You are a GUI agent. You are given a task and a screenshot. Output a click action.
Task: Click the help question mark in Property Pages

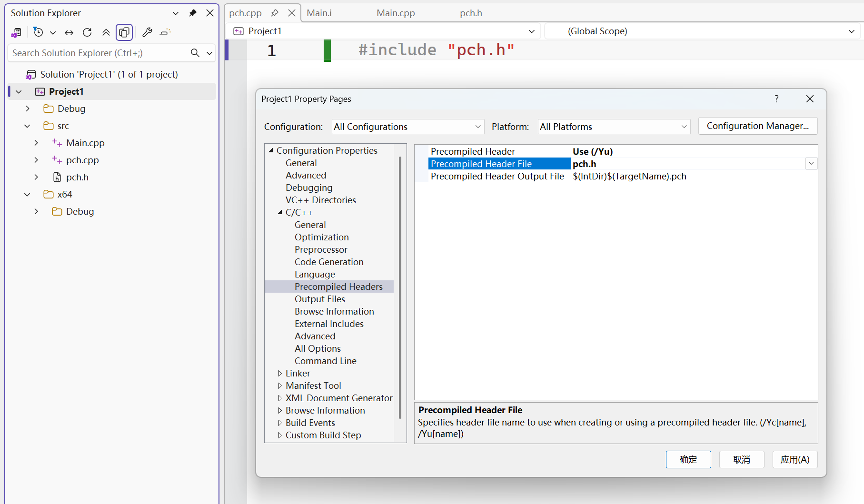pos(776,99)
